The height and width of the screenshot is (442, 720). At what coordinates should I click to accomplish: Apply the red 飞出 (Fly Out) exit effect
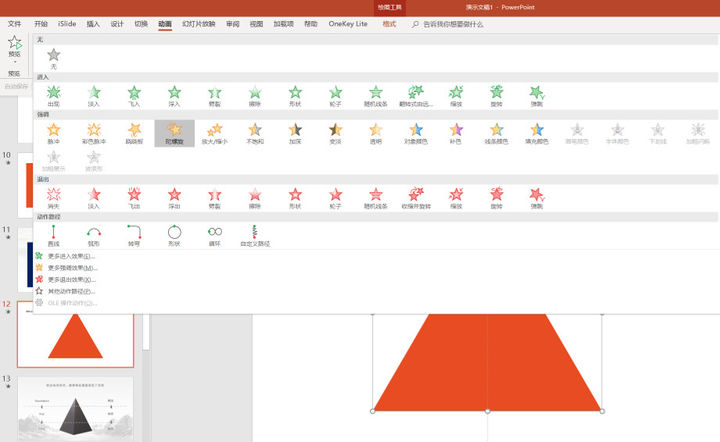134,198
